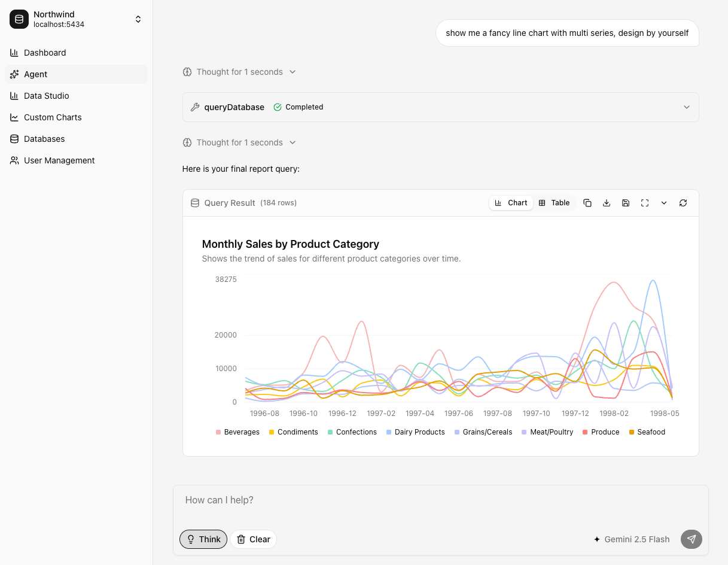Open the Northwind database switcher

[138, 19]
